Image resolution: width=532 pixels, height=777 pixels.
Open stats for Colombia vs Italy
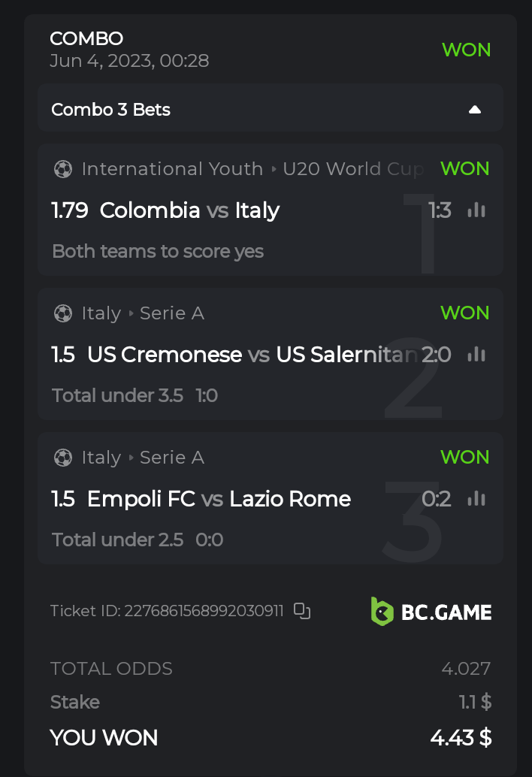click(476, 210)
